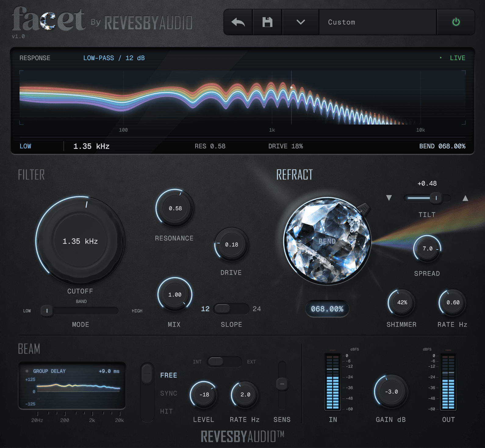Click the TILT slider handle
Viewport: 485px width, 448px height.
pos(436,198)
